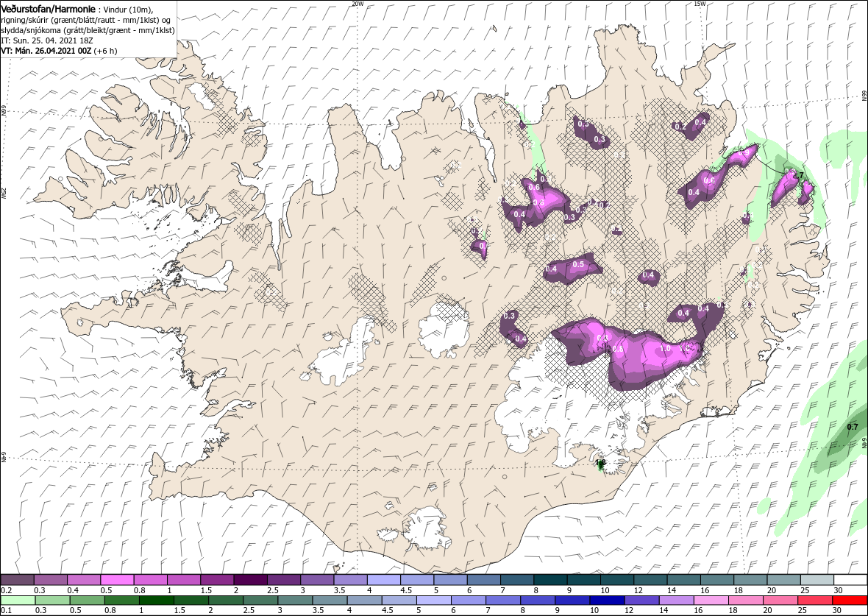This screenshot has height=616, width=868.
Task: Pick upper legend swatch starting at 1
Action: (184, 580)
